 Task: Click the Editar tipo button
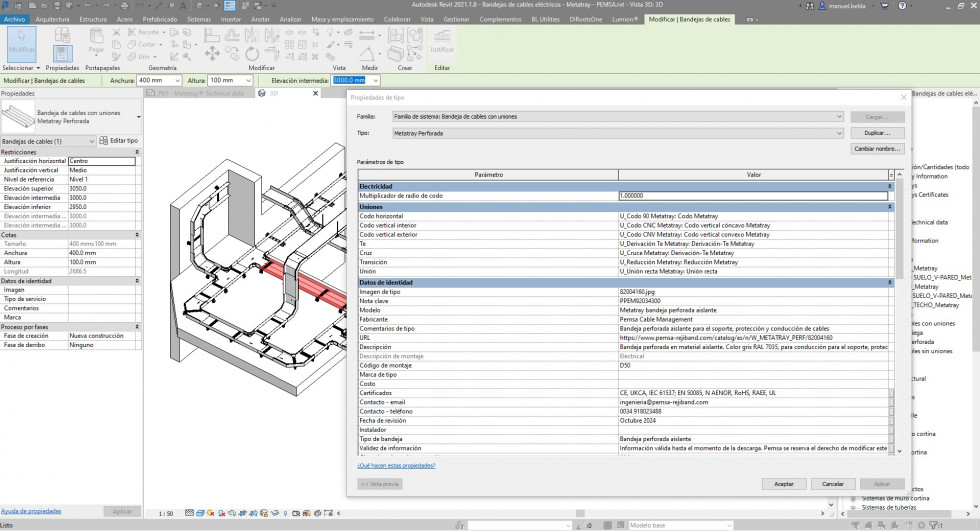119,141
